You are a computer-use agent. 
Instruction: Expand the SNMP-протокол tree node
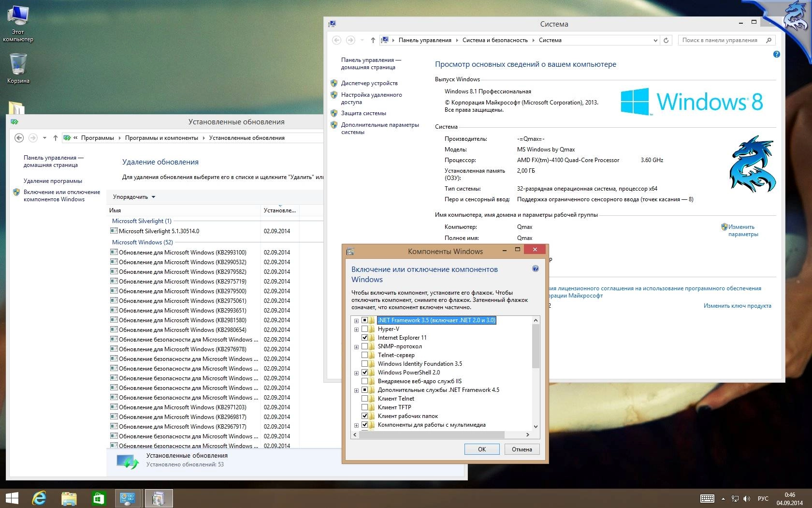(356, 347)
